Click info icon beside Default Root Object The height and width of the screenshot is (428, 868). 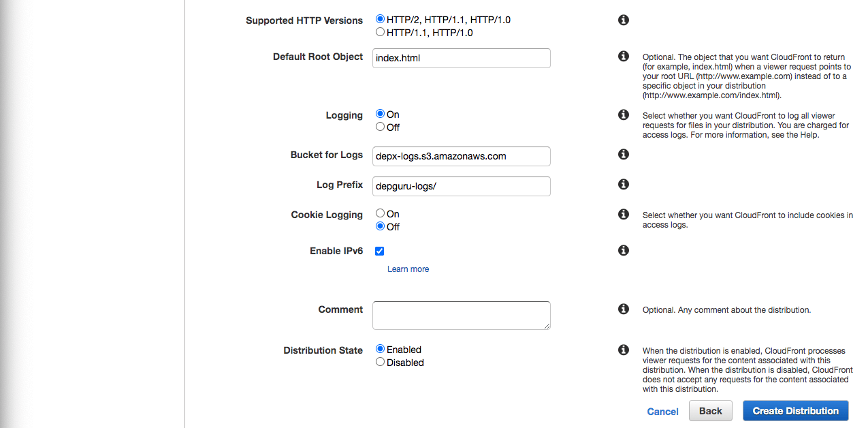coord(623,56)
